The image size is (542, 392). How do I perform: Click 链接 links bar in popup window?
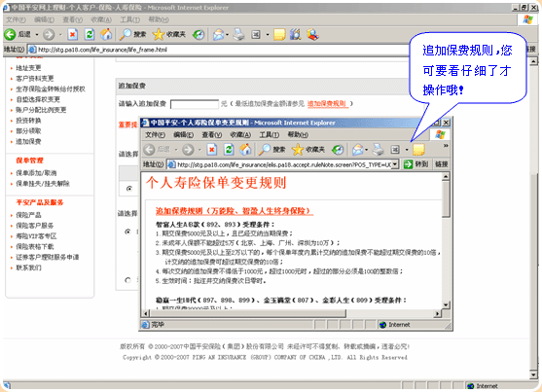(x=442, y=164)
